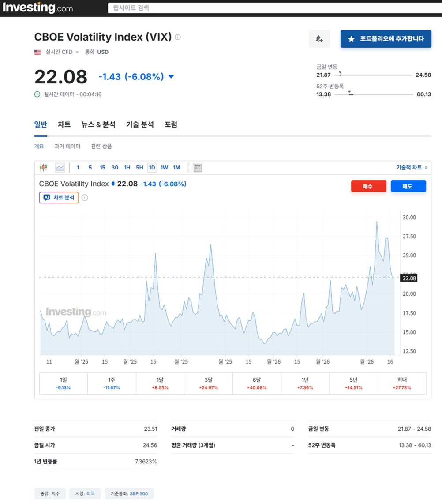Click the red 매수 button

(x=368, y=186)
